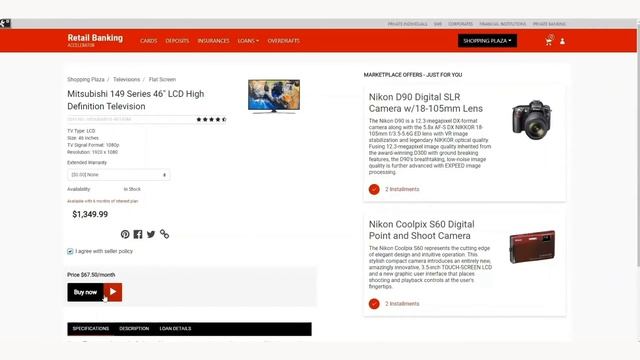Switch to the Description tab
The height and width of the screenshot is (360, 640).
tap(134, 329)
